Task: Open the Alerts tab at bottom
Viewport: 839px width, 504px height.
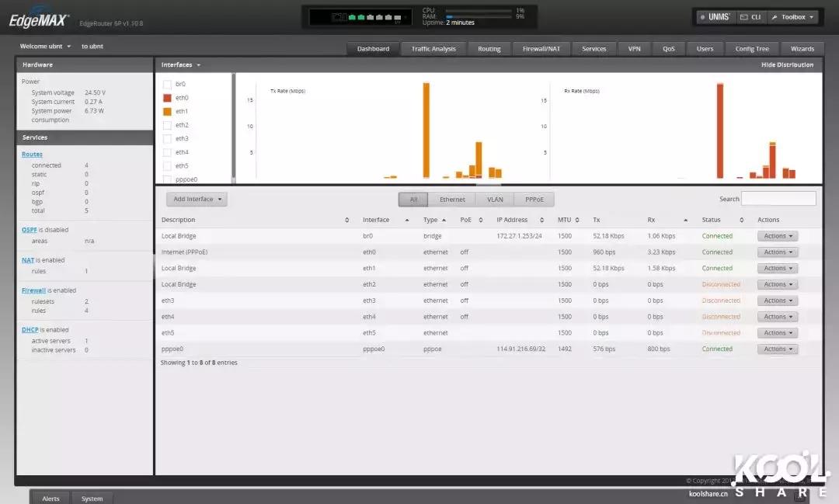Action: [x=50, y=498]
